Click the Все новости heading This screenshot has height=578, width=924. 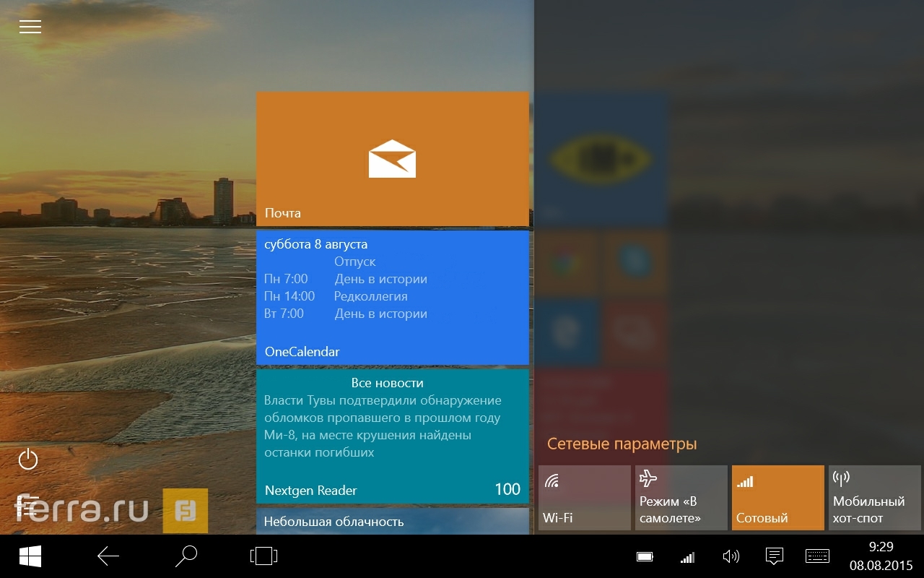pos(388,383)
